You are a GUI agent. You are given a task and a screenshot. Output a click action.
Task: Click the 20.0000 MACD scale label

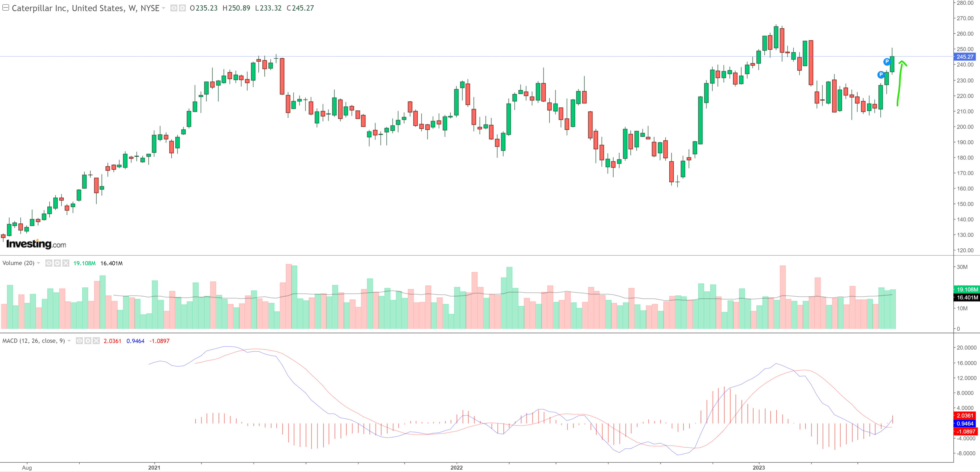966,347
